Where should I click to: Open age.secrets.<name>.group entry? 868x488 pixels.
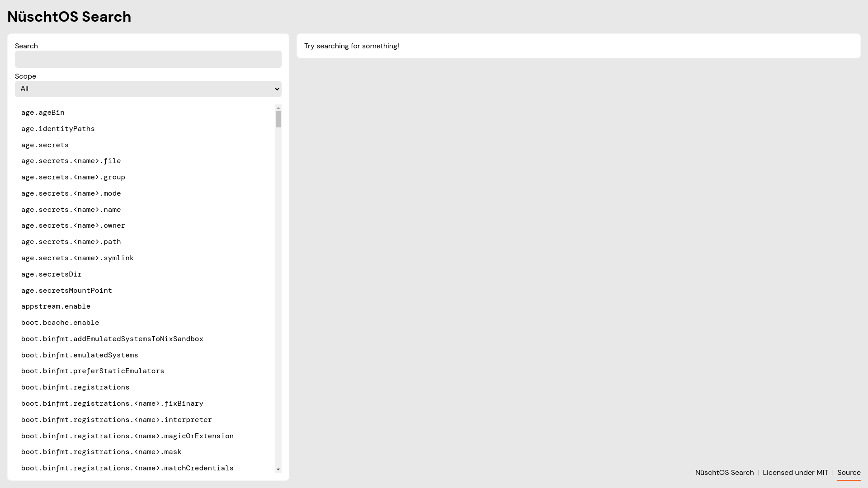point(145,177)
